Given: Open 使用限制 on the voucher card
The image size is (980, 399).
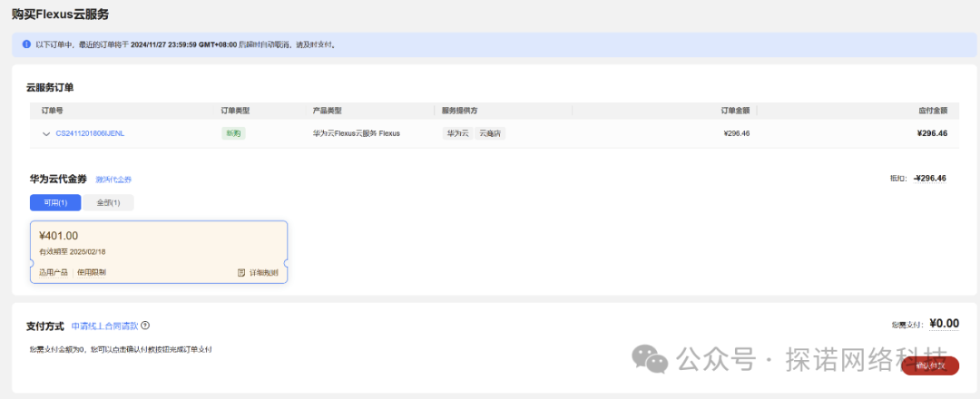Looking at the screenshot, I should (x=92, y=273).
